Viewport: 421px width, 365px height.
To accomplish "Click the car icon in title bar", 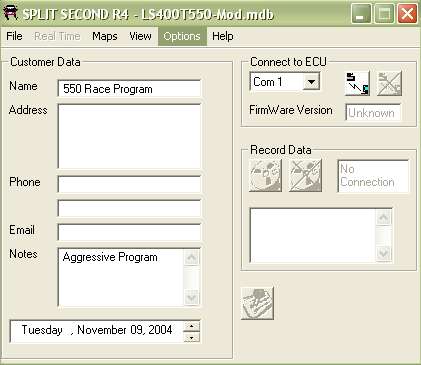I will (x=10, y=13).
